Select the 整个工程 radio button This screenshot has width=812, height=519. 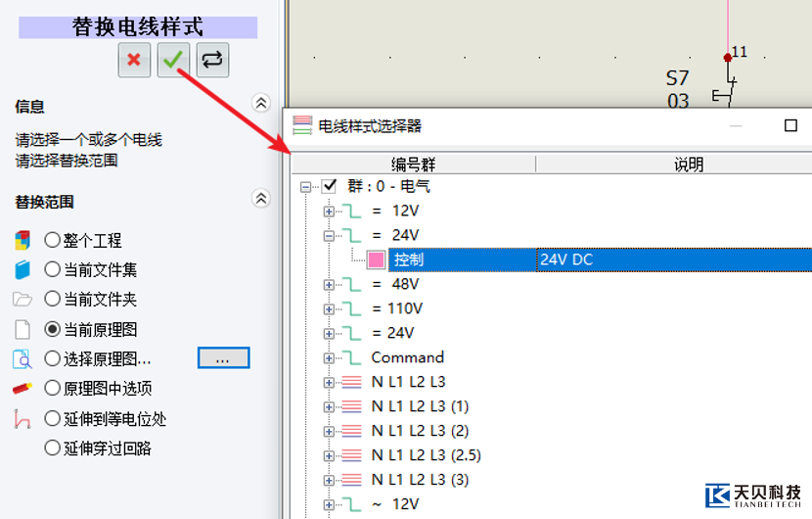click(x=53, y=240)
